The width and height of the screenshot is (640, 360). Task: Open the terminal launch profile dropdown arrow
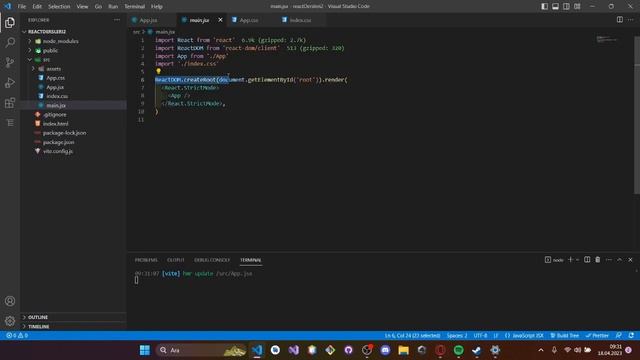pos(577,260)
